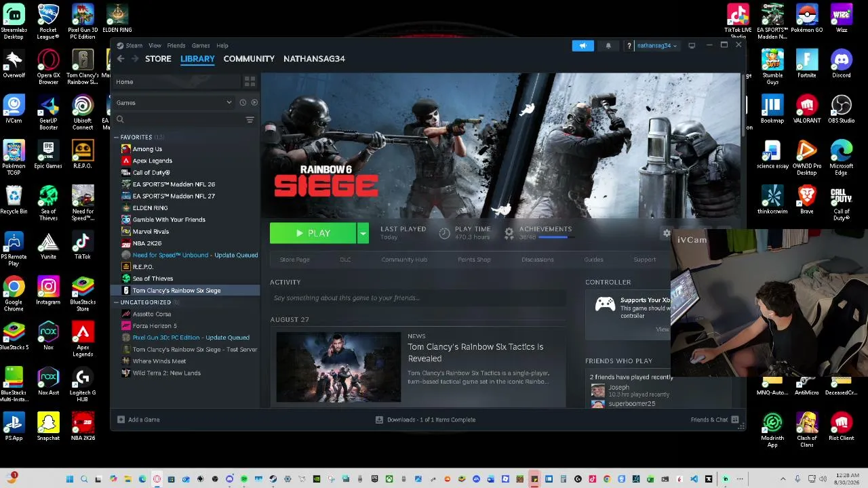Show recent games with the clock icon
868x488 pixels.
click(x=243, y=103)
